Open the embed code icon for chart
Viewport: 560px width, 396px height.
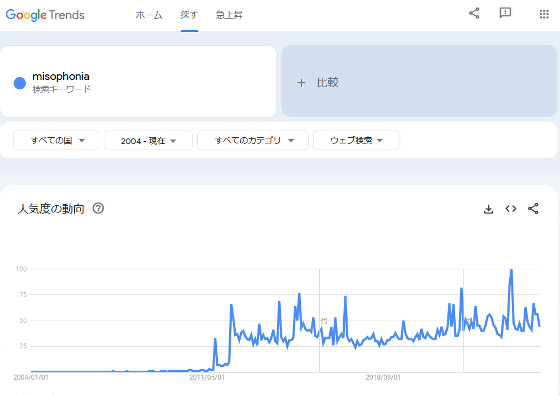tap(511, 209)
